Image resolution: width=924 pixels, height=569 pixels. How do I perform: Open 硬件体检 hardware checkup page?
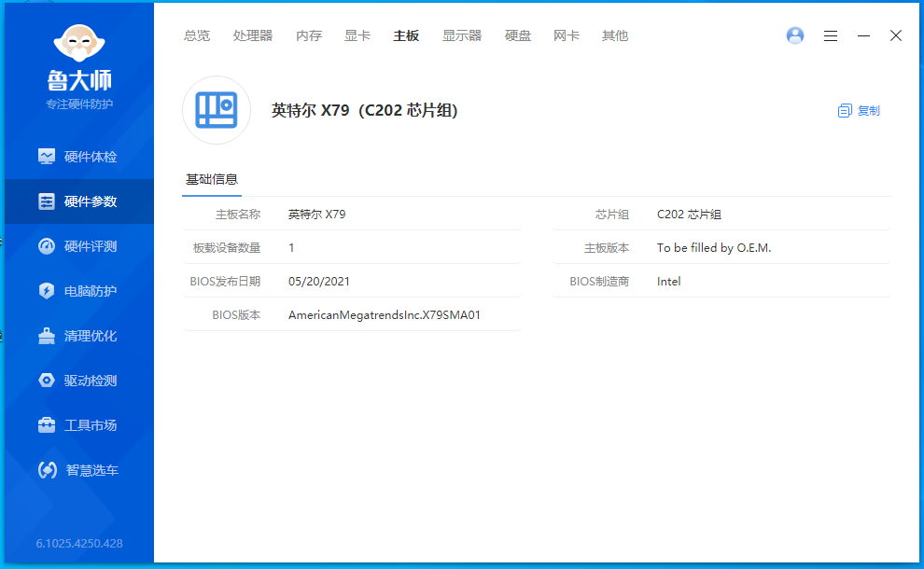coord(79,157)
